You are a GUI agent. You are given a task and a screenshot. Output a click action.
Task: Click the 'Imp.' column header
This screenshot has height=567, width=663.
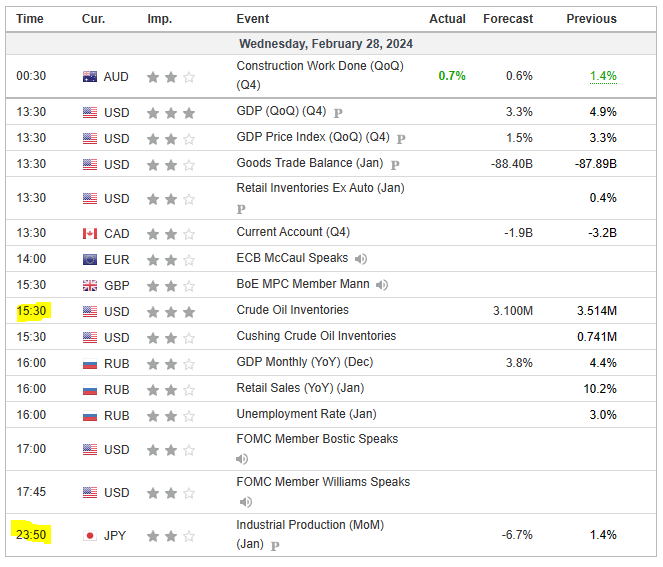pos(159,19)
